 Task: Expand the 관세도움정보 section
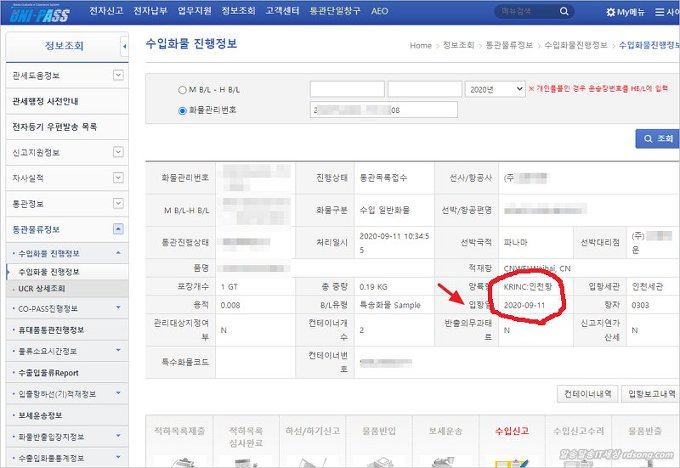(118, 75)
